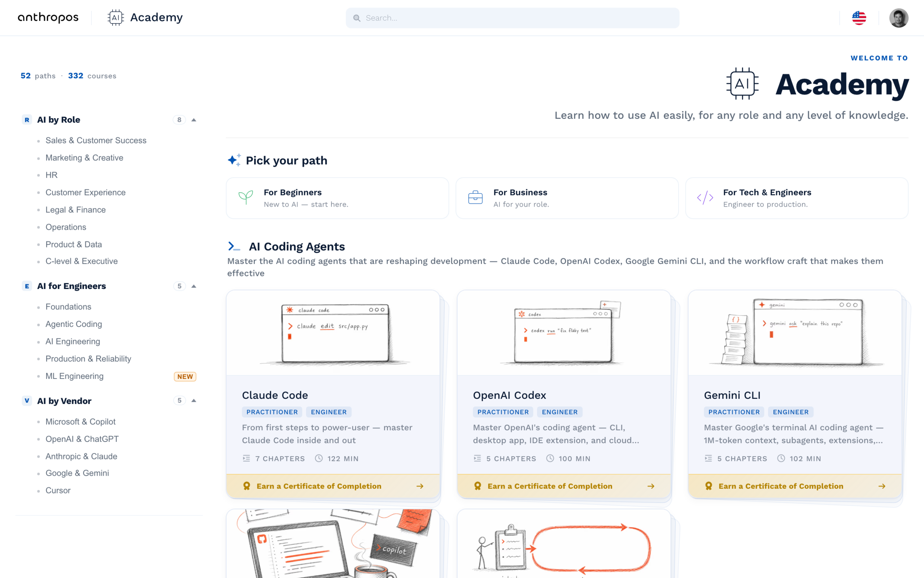Click the AI for Engineers section heading
Screen dimensions: 924x578
tap(71, 286)
